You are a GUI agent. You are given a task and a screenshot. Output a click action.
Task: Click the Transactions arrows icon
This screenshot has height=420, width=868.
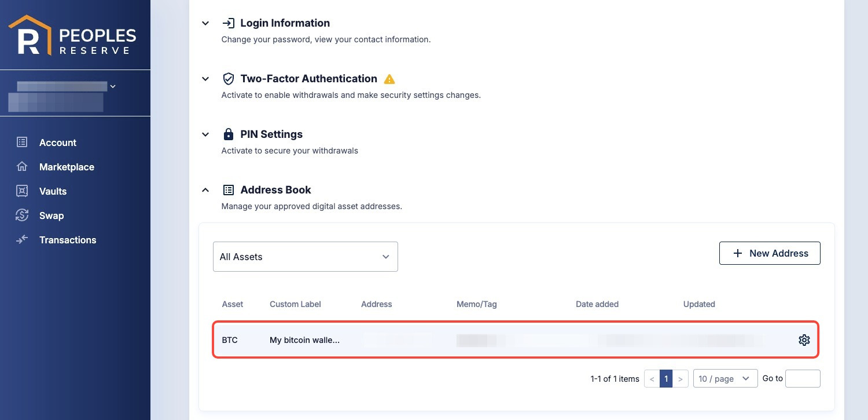point(22,239)
